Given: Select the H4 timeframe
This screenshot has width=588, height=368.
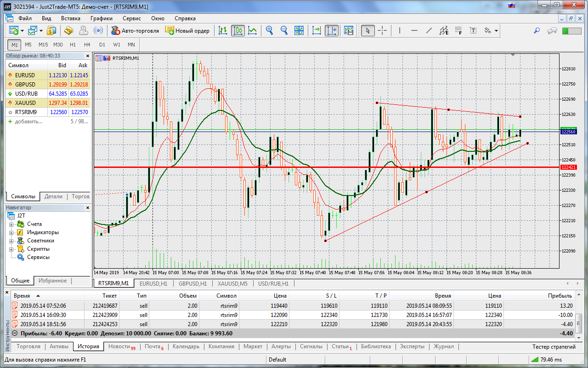Looking at the screenshot, I should [87, 45].
